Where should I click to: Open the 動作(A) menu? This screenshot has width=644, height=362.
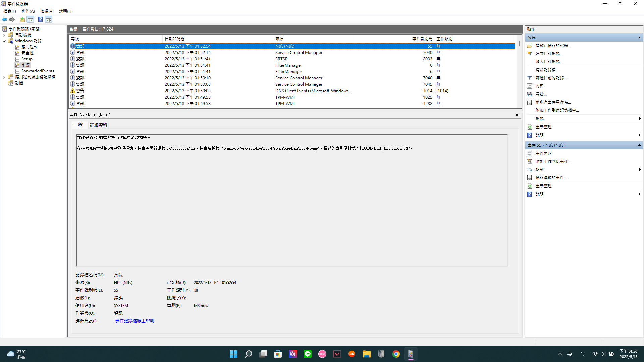click(28, 11)
